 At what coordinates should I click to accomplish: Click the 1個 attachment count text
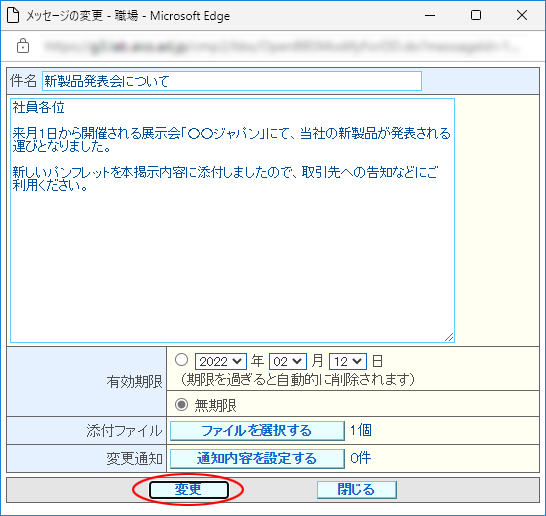[x=361, y=431]
